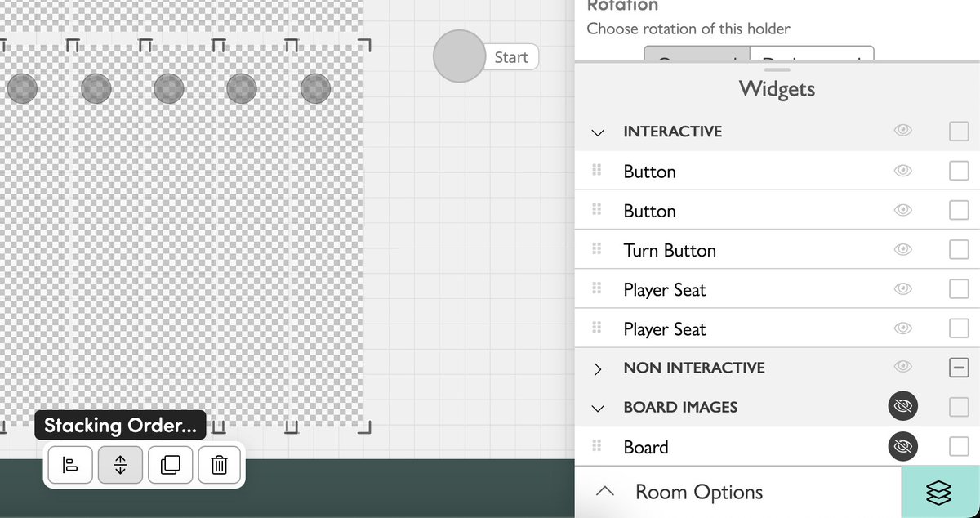
Task: Toggle Turn Button visibility eye
Action: (x=902, y=249)
